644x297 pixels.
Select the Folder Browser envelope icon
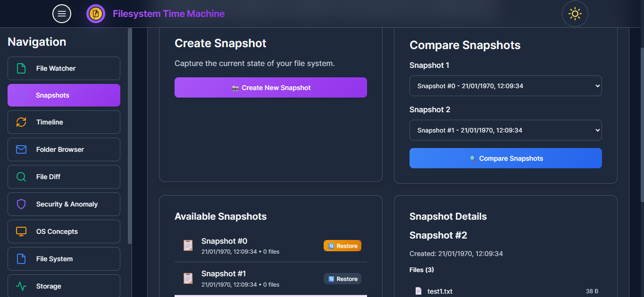(20, 149)
